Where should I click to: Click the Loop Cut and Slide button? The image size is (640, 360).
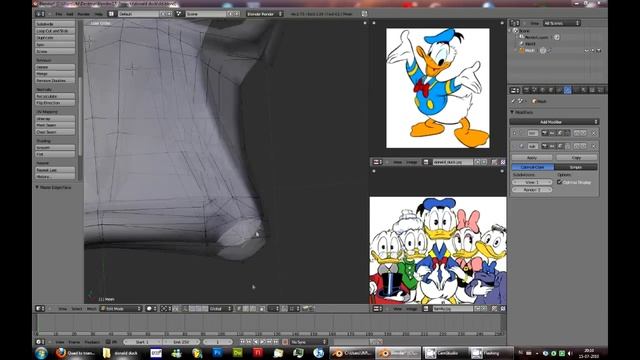pos(55,31)
